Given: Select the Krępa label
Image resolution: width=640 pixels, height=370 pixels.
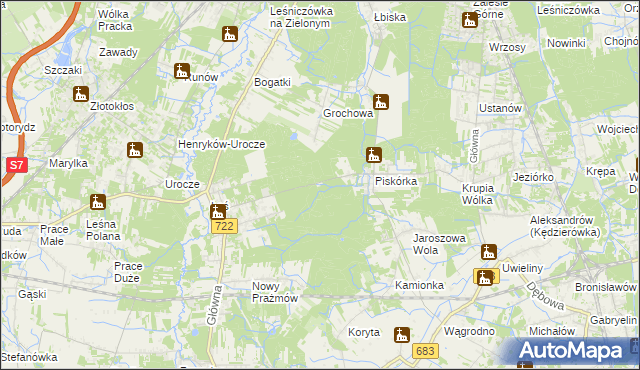Looking at the screenshot, I should [x=600, y=171].
